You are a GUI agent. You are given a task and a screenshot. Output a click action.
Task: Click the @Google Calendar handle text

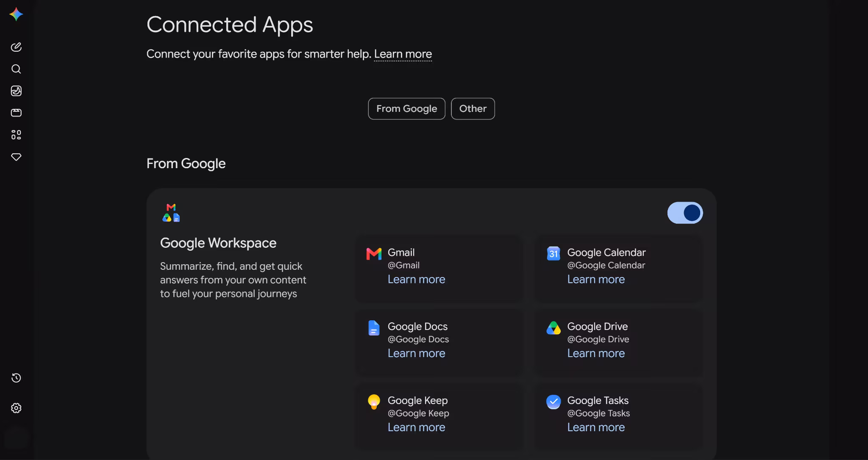click(606, 266)
